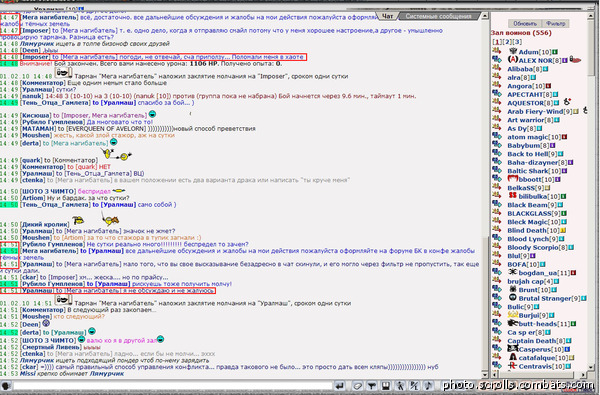Switch to the Чат tab
This screenshot has width=600, height=395.
[388, 16]
